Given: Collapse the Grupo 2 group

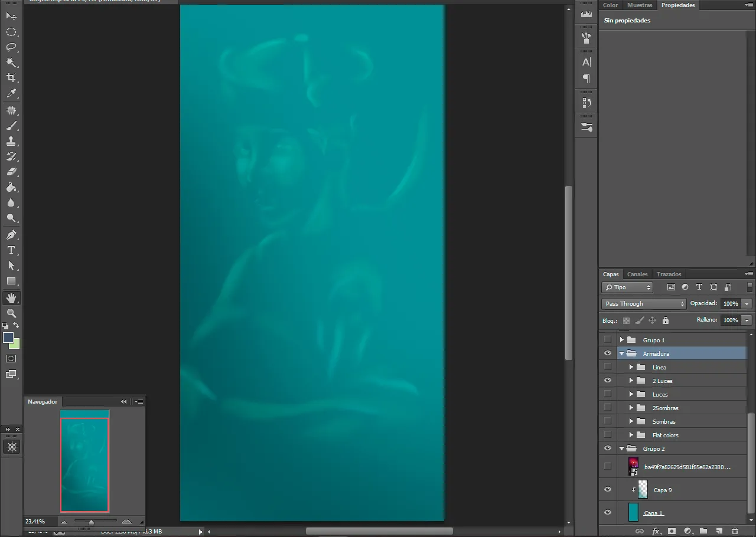Looking at the screenshot, I should coord(621,448).
